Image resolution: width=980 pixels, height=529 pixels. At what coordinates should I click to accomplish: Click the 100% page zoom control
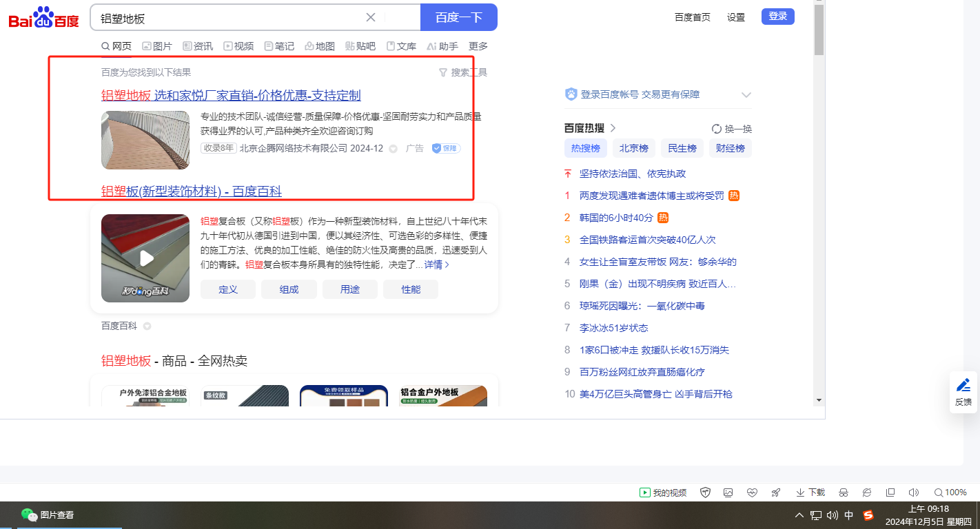(x=950, y=492)
